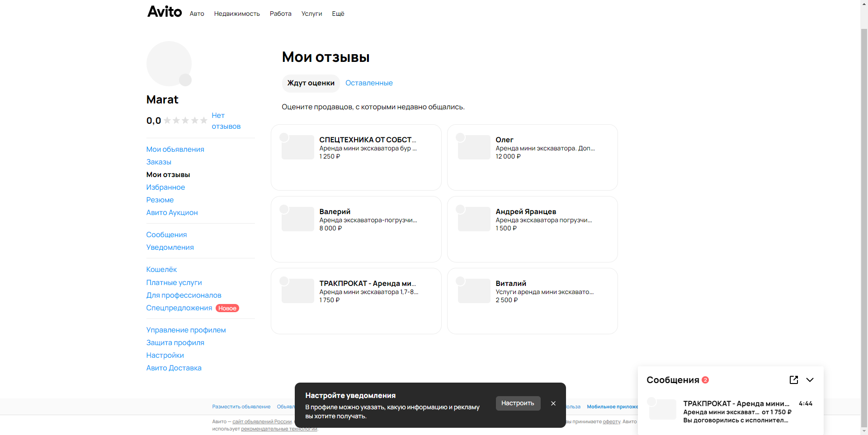Screen dimensions: 868x435
Task: Click the unread messages count badge
Action: coord(705,380)
